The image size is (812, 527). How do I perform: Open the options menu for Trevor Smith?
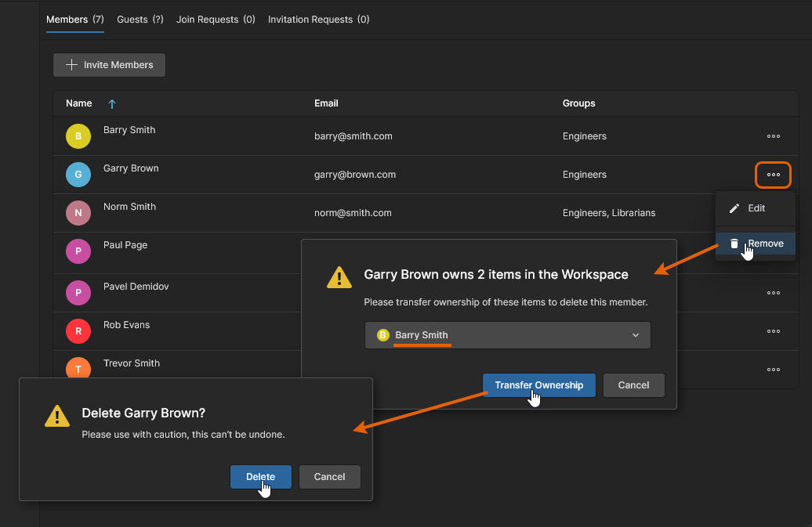pyautogui.click(x=773, y=370)
